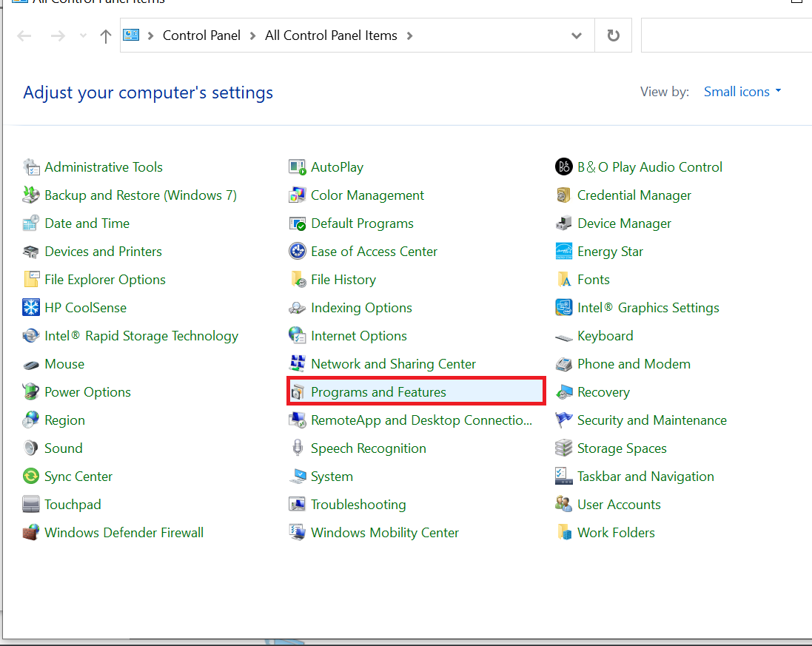Click the User Accounts icon
The image size is (812, 646).
[564, 504]
